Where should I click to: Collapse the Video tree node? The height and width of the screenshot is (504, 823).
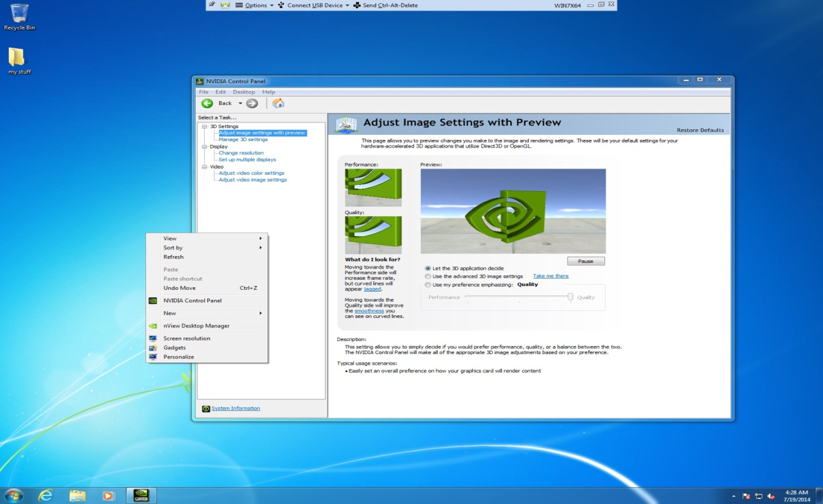205,167
